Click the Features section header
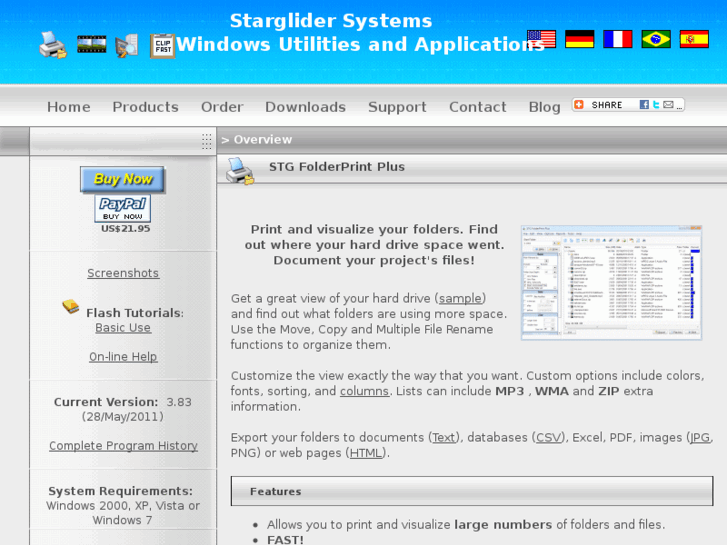 [x=472, y=491]
